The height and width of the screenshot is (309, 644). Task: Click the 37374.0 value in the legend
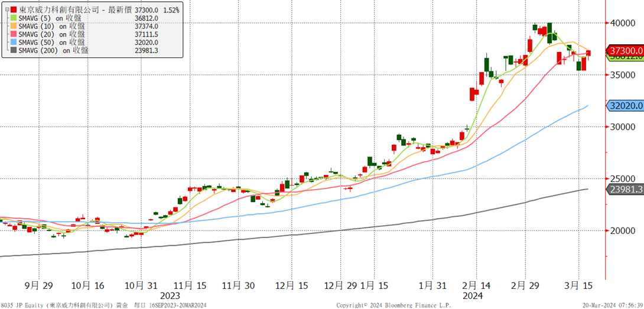pyautogui.click(x=147, y=27)
